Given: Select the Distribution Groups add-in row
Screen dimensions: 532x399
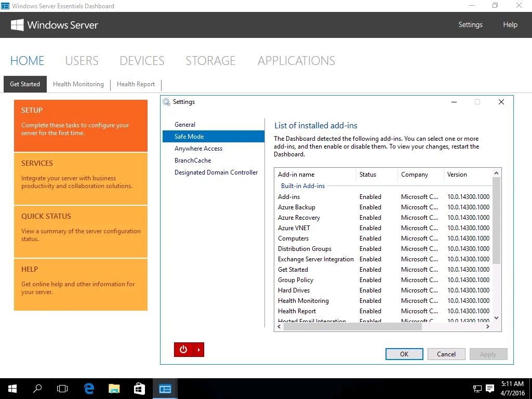Looking at the screenshot, I should tap(383, 249).
